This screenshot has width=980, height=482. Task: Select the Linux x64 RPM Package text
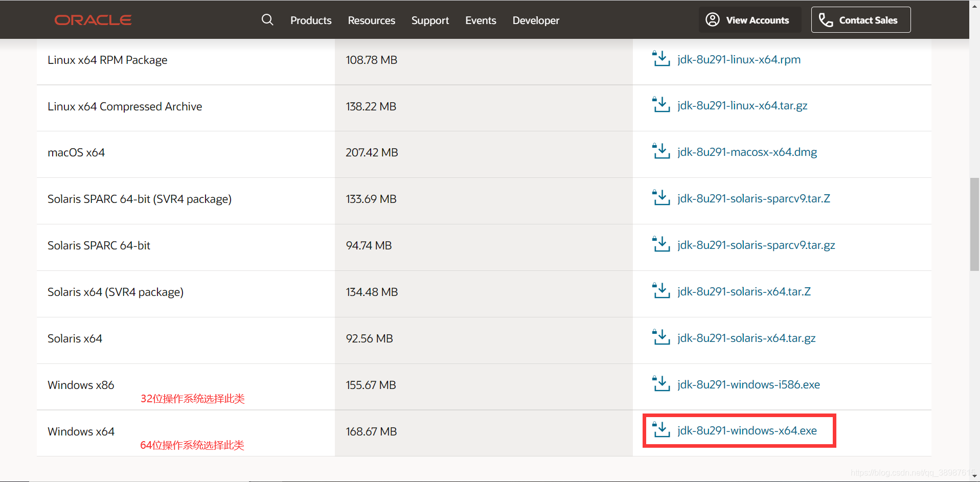coord(107,60)
